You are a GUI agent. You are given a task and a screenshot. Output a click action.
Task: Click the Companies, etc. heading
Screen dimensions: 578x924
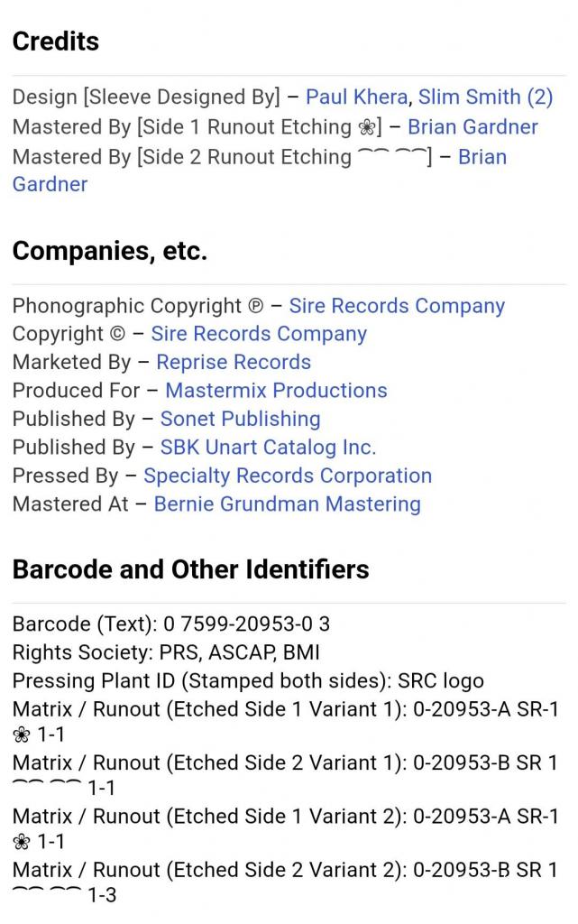point(110,252)
